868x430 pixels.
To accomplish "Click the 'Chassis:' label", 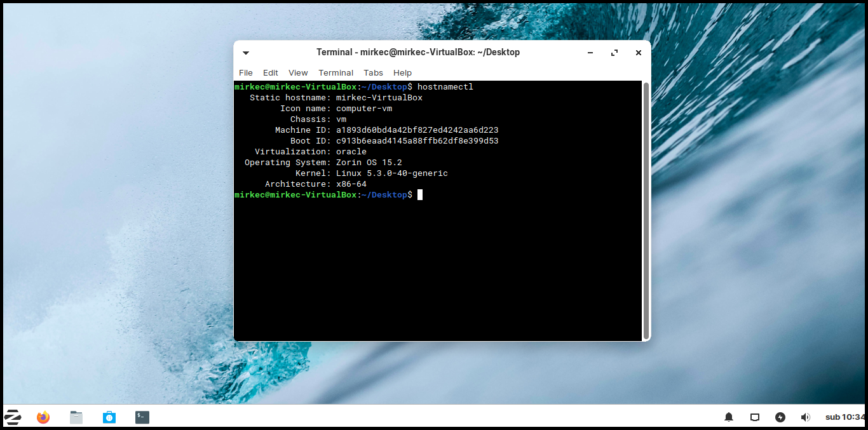I will [x=311, y=119].
